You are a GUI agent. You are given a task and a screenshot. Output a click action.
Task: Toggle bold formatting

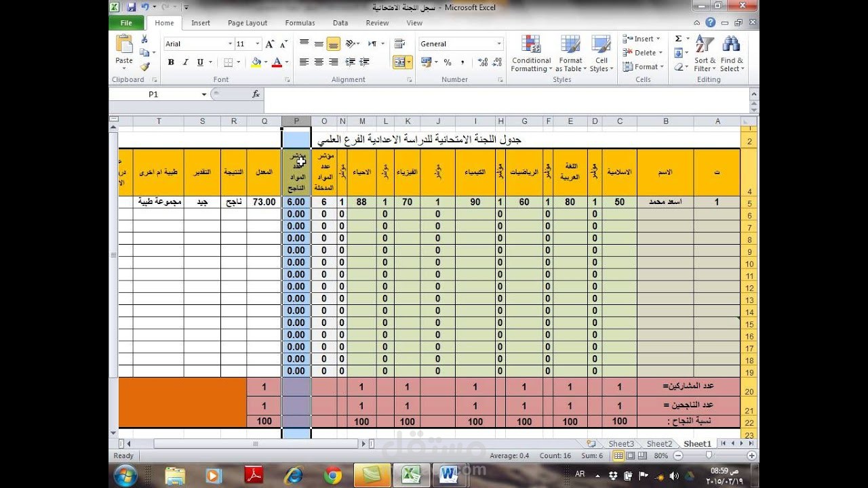pyautogui.click(x=171, y=62)
